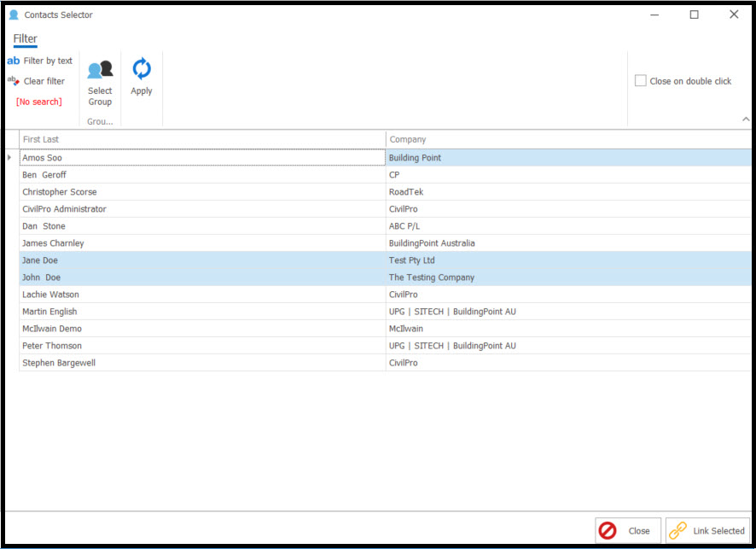This screenshot has height=549, width=756.
Task: Click the [No search] status text
Action: (x=39, y=102)
